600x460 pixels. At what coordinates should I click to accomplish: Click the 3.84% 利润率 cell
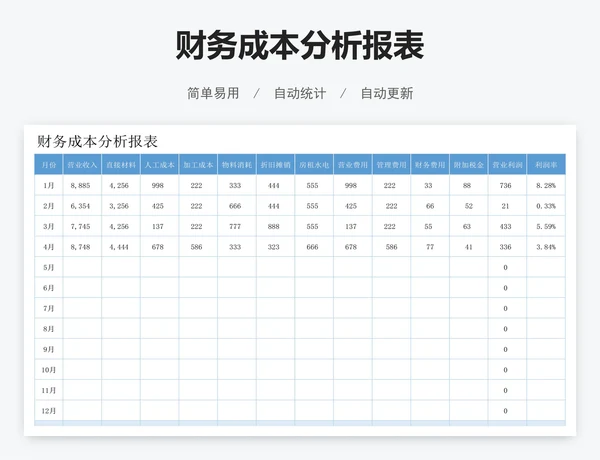(x=546, y=247)
